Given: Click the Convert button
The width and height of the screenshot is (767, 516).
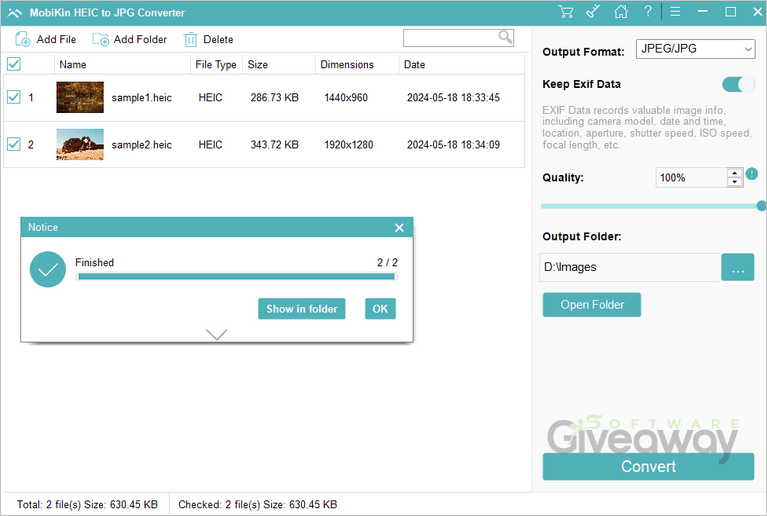Looking at the screenshot, I should click(x=648, y=467).
